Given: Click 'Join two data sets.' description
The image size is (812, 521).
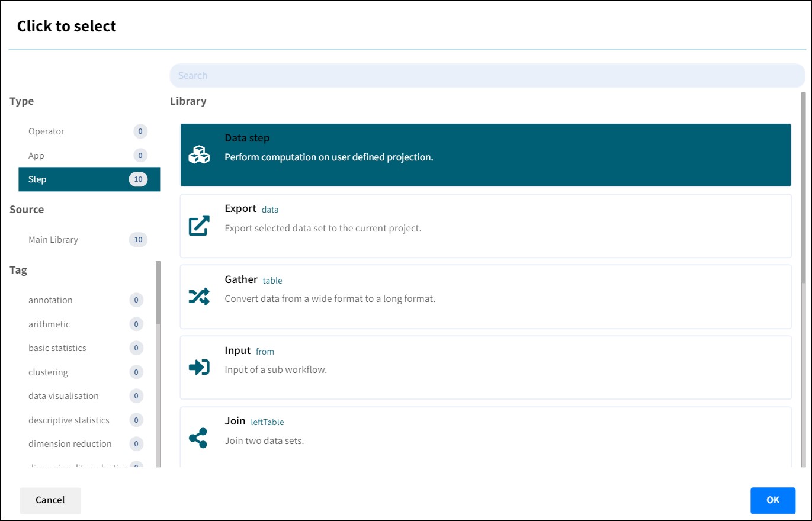Looking at the screenshot, I should (264, 441).
